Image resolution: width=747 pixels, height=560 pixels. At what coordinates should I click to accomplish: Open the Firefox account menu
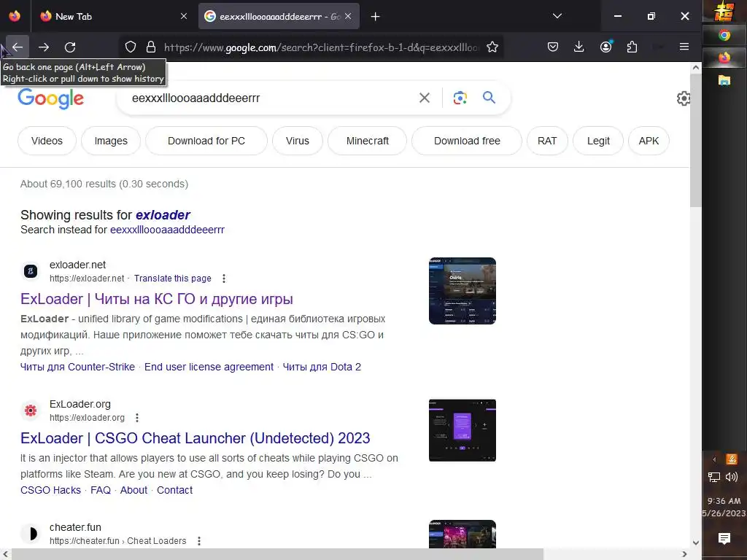(605, 47)
